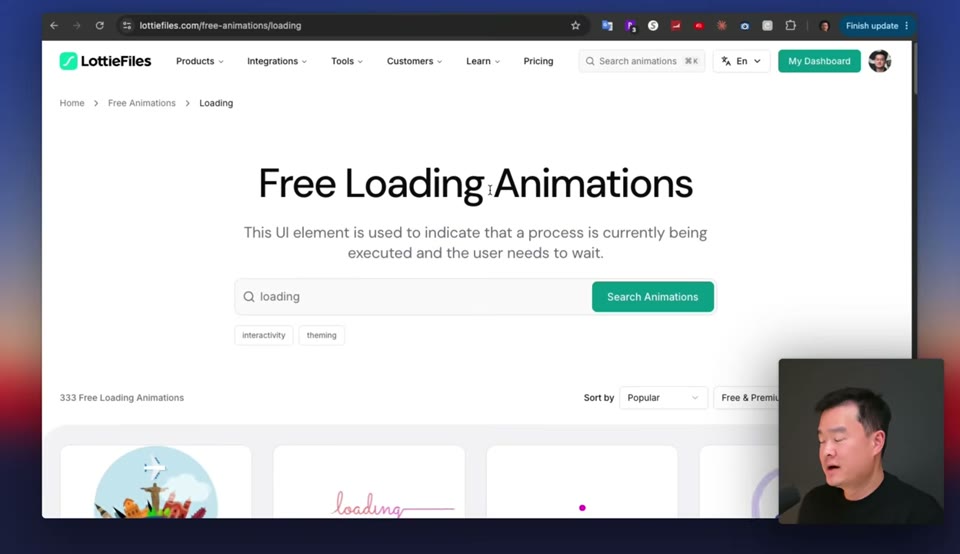
Task: Open My Dashboard
Action: [x=819, y=61]
